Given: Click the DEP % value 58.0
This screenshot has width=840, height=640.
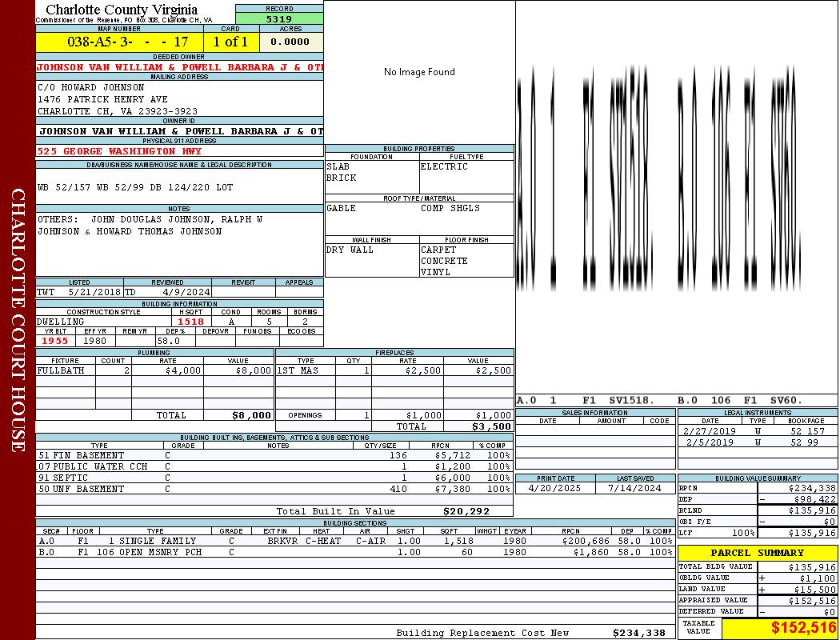Looking at the screenshot, I should click(168, 341).
